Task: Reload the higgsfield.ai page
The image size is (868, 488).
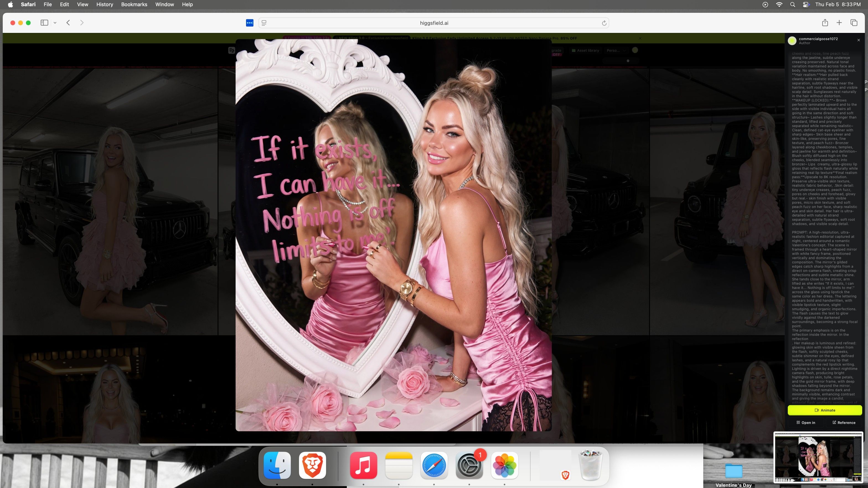Action: point(604,23)
